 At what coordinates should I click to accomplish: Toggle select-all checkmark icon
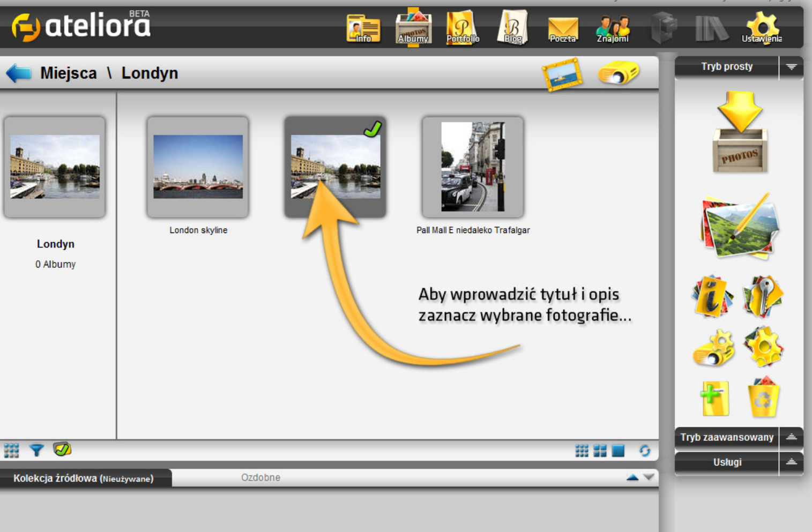click(x=62, y=449)
